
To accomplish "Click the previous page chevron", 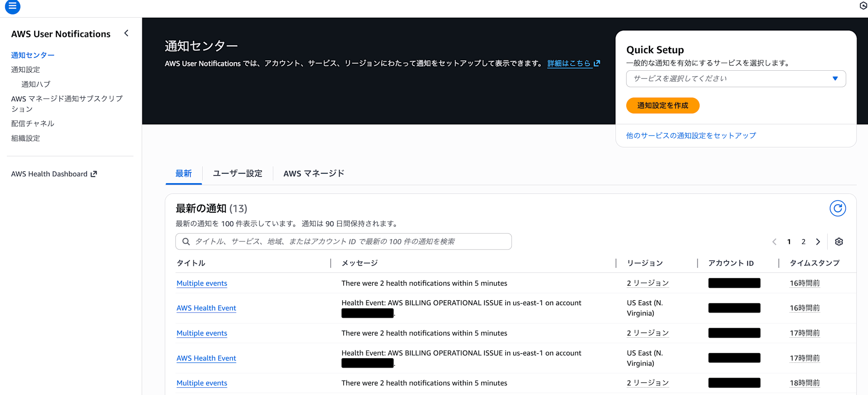I will click(774, 241).
